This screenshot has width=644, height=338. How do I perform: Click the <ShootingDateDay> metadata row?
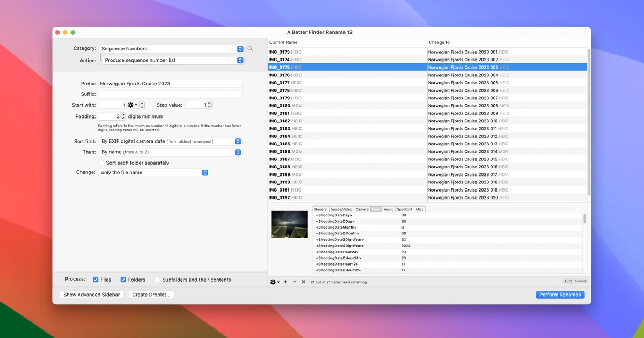[448, 215]
